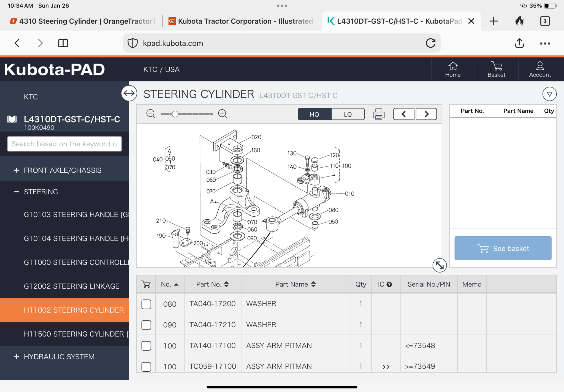Screen dimensions: 564x392
Task: Go to previous illustration page
Action: 404,114
